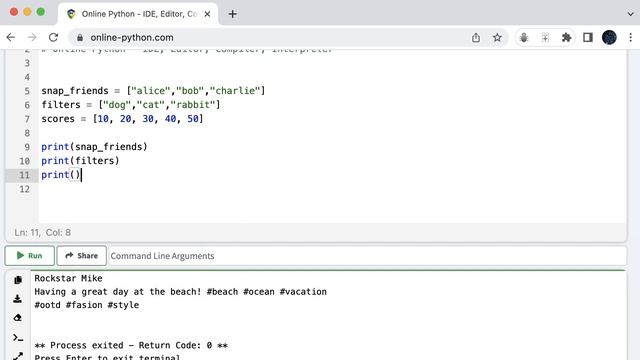Click the number 50 in scores list
Image resolution: width=640 pixels, height=360 pixels.
point(193,119)
